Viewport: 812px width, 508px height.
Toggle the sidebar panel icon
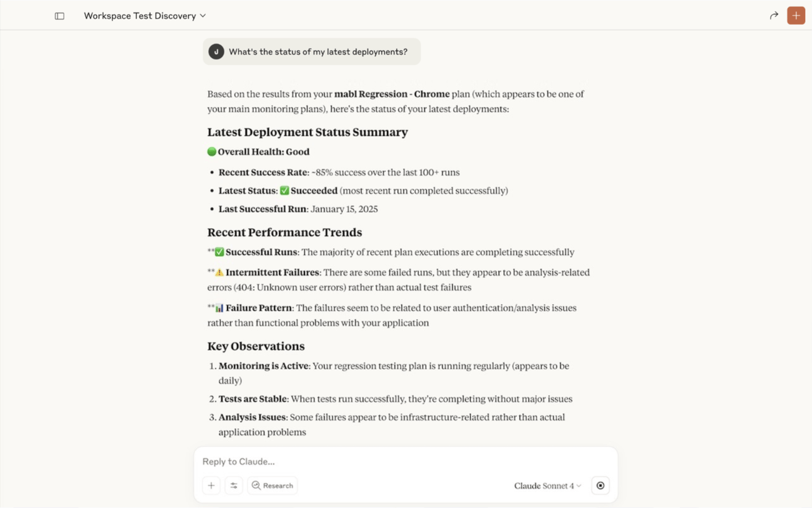59,16
